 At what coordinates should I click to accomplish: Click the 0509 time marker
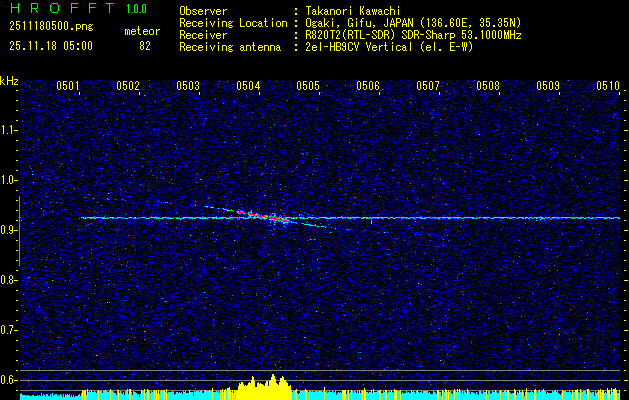(x=548, y=85)
